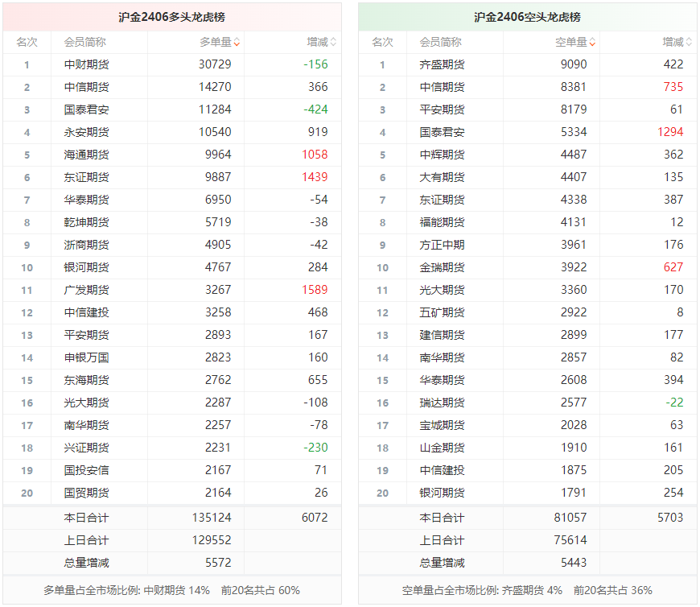Click 五矿期货 member name
This screenshot has height=607, width=700.
click(442, 312)
